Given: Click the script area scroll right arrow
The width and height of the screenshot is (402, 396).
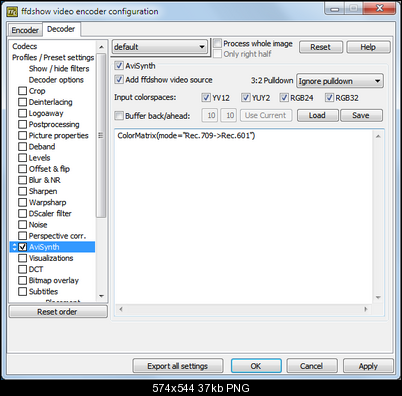Looking at the screenshot, I should [366, 309].
